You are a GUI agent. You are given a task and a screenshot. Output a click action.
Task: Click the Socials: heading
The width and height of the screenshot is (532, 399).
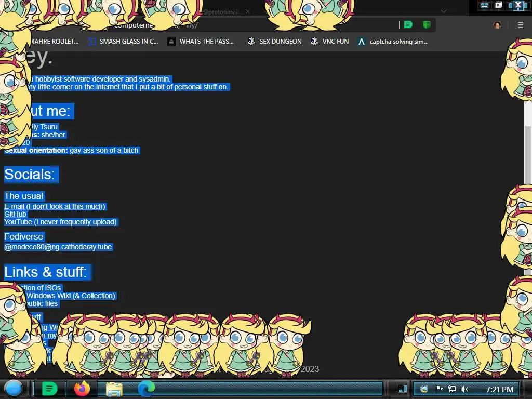pyautogui.click(x=30, y=175)
